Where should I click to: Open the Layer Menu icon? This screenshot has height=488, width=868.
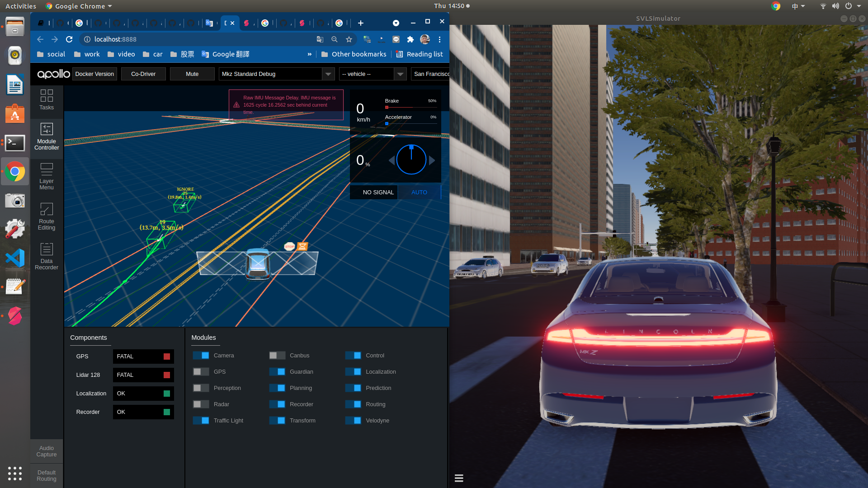click(47, 176)
